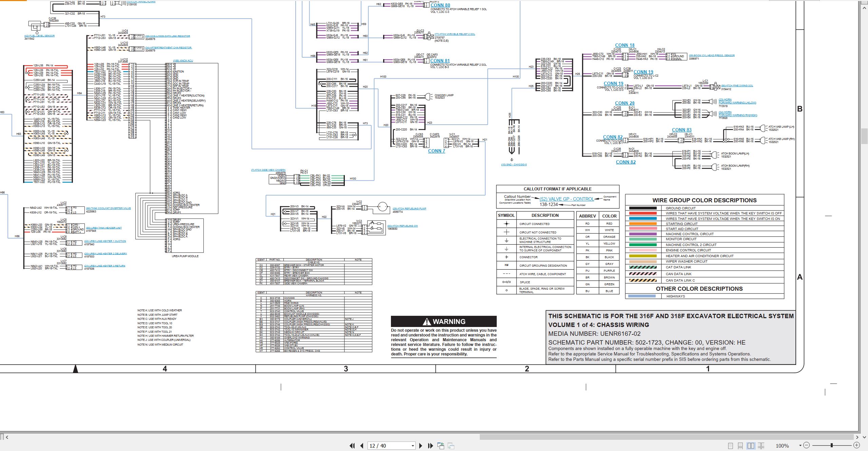The width and height of the screenshot is (868, 451).
Task: Click the STARTING CIRCUIT orange color swatch
Action: tap(643, 224)
